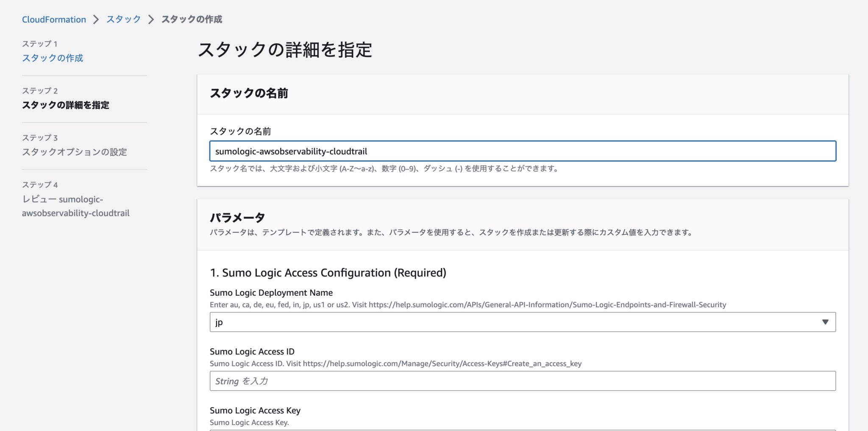Click the Sumo Logic Access Configuration heading
The width and height of the screenshot is (868, 431).
(x=328, y=273)
